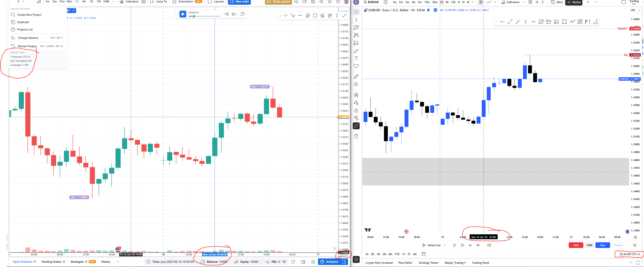Undo last action in TradingView
The width and height of the screenshot is (644, 267).
click(x=588, y=2)
